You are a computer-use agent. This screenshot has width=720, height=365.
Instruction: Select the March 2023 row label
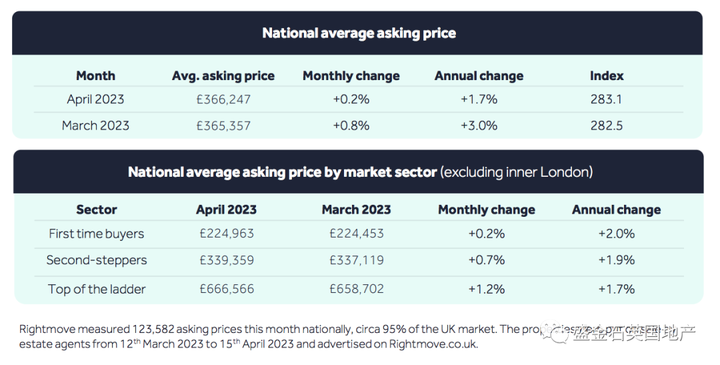pyautogui.click(x=96, y=125)
